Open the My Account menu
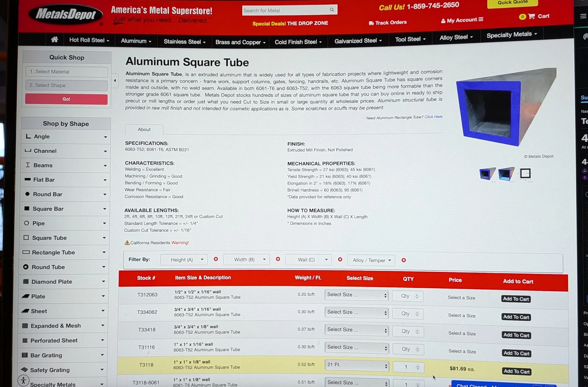This screenshot has width=588, height=387. (462, 20)
